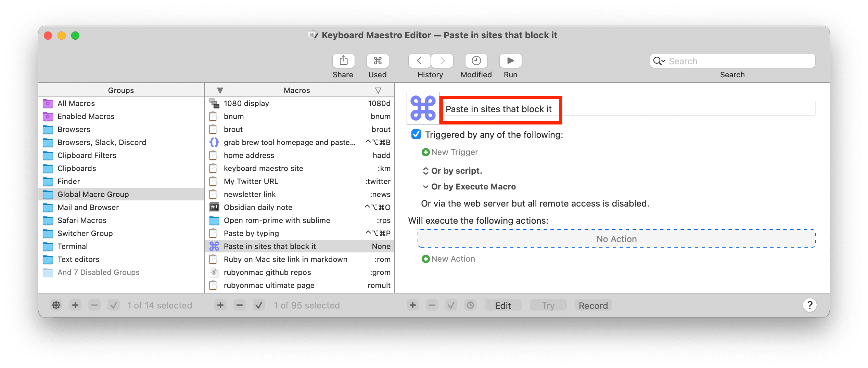
Task: Open help with the question mark button
Action: [809, 305]
